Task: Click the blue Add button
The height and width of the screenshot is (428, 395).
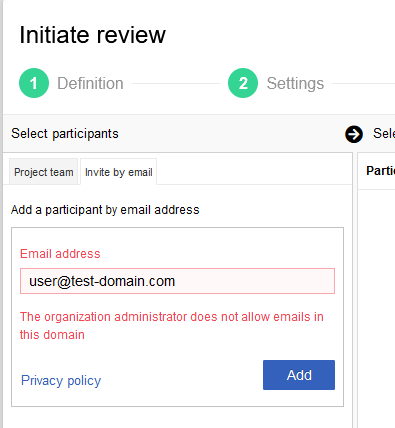Action: coord(299,375)
